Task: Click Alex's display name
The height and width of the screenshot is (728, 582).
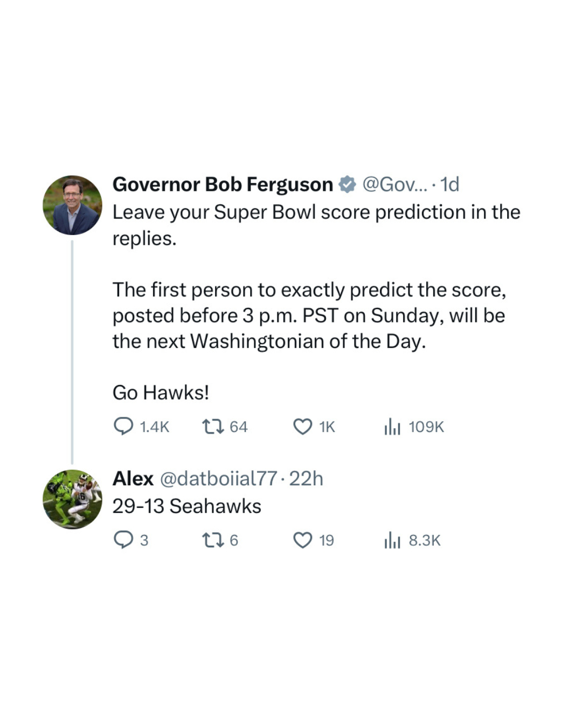Action: [133, 478]
